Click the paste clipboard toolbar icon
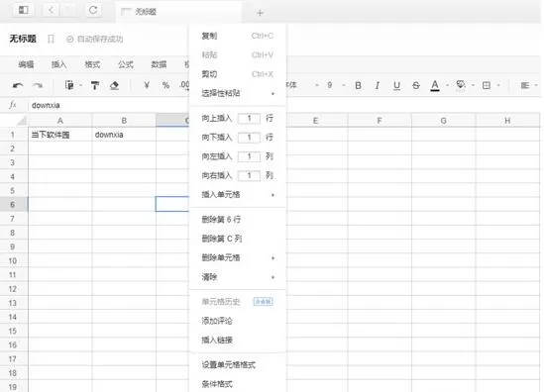The width and height of the screenshot is (544, 392). point(69,85)
